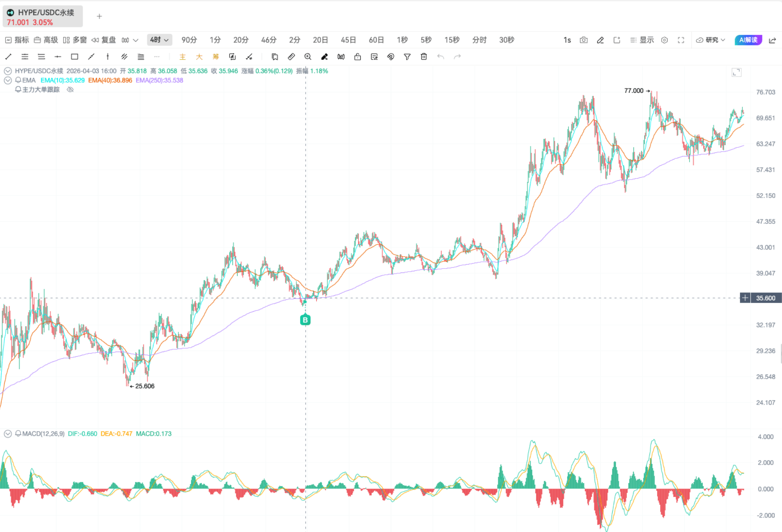Image resolution: width=782 pixels, height=532 pixels.
Task: Collapse the EMA indicator row
Action: tap(8, 80)
